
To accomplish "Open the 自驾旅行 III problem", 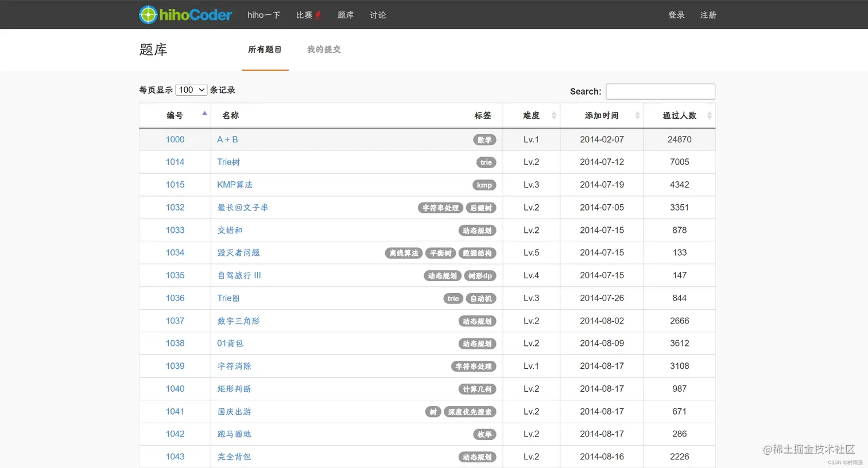I will click(x=239, y=275).
